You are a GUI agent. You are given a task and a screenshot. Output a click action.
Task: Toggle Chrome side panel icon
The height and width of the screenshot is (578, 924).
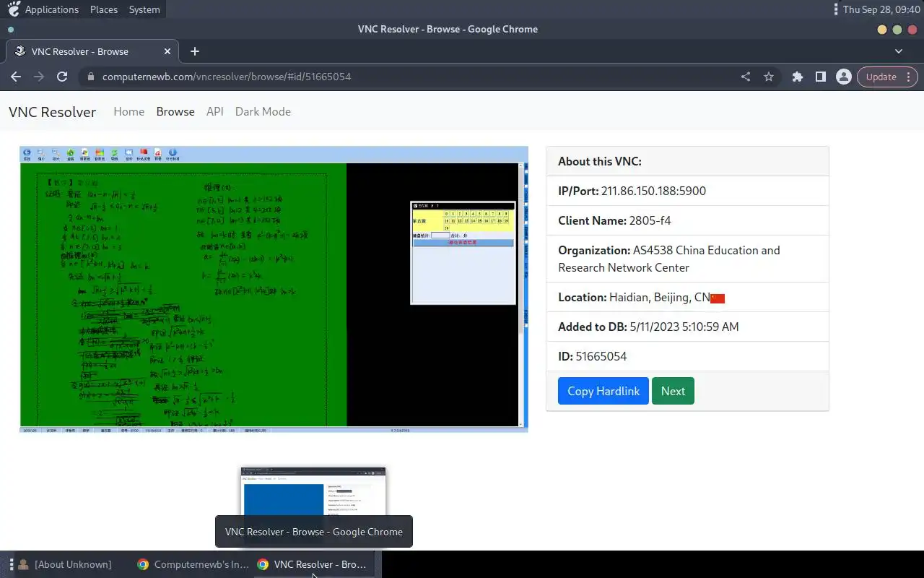pyautogui.click(x=821, y=77)
